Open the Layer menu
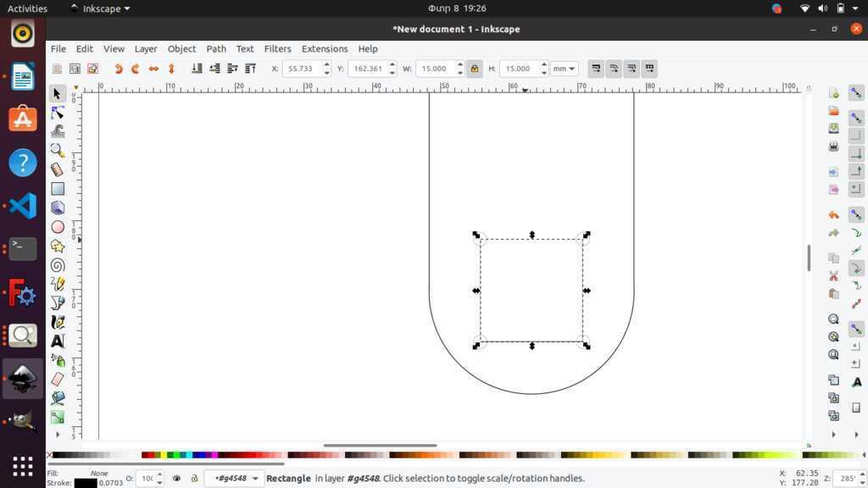Viewport: 868px width, 488px height. pos(146,48)
